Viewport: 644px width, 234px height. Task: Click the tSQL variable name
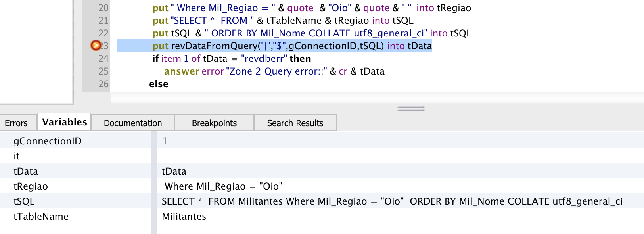(x=24, y=201)
